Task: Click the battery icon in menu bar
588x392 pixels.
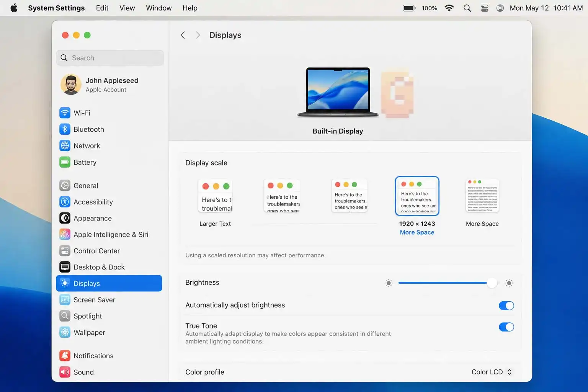Action: tap(409, 8)
